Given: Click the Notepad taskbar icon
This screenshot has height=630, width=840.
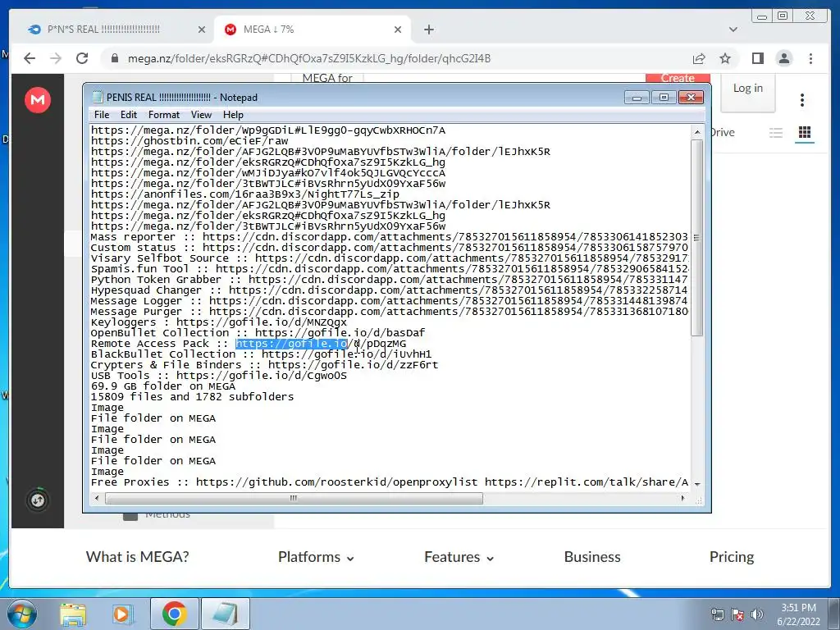Looking at the screenshot, I should [225, 614].
